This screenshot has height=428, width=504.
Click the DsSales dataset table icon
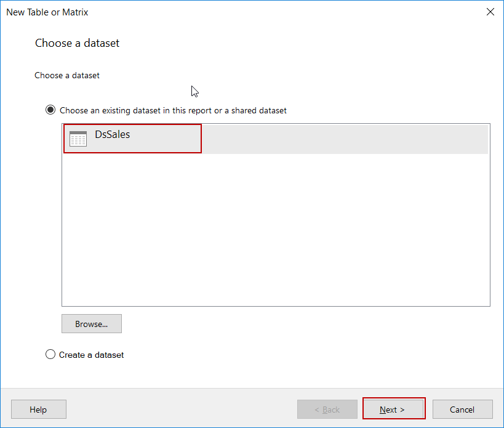click(x=78, y=139)
